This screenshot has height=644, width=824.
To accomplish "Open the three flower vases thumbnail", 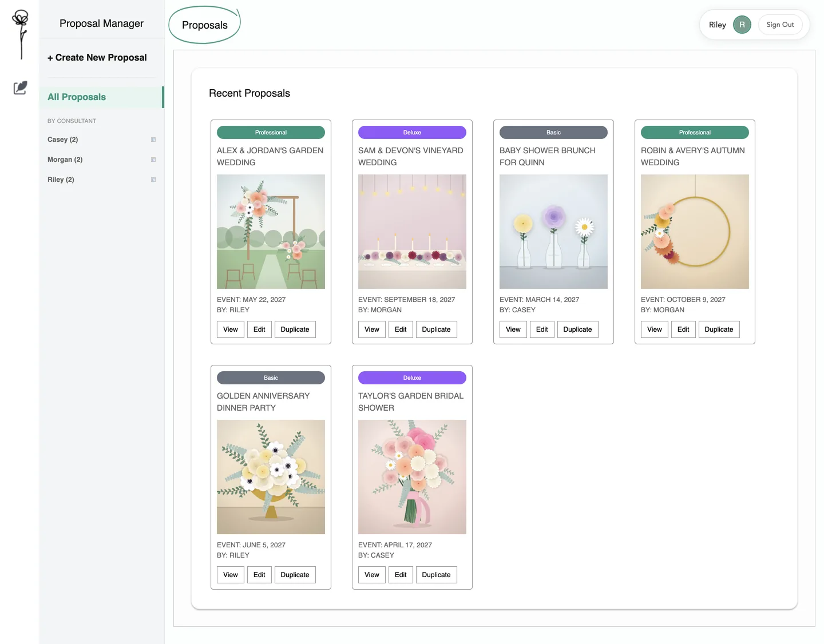I will tap(553, 232).
